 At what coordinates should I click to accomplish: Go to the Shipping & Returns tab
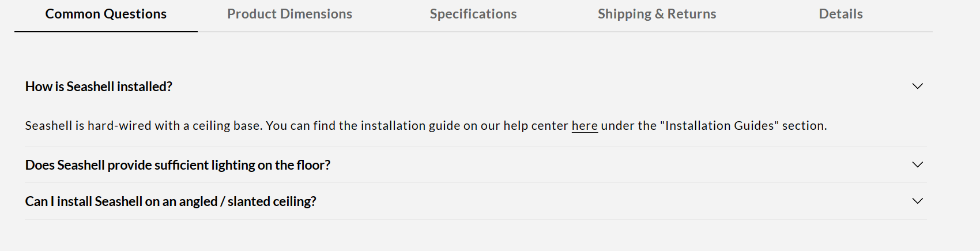(x=657, y=14)
